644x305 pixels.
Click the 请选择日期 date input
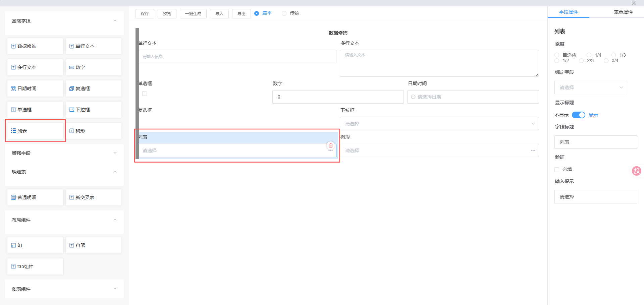473,97
